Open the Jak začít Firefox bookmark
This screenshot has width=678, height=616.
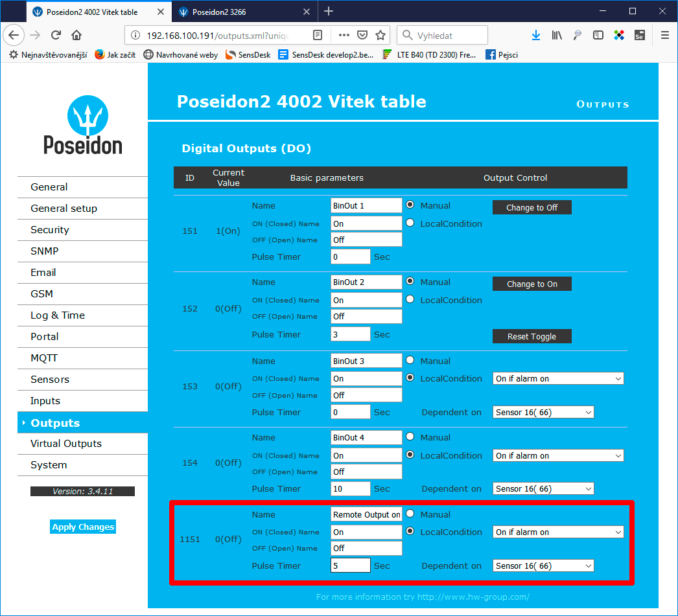coord(115,55)
